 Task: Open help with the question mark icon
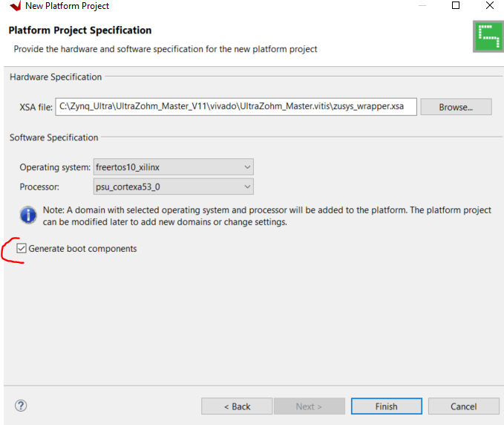pyautogui.click(x=21, y=406)
